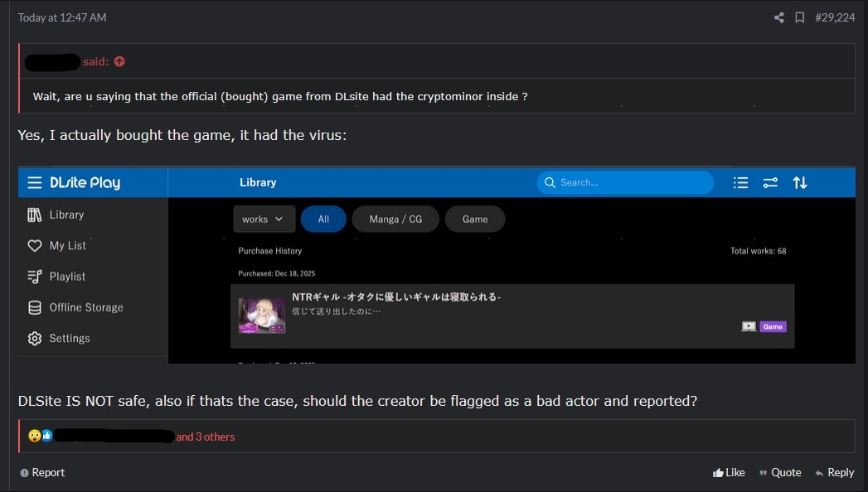Open post number #29,224 permalink
Viewport: 868px width, 492px height.
point(835,17)
